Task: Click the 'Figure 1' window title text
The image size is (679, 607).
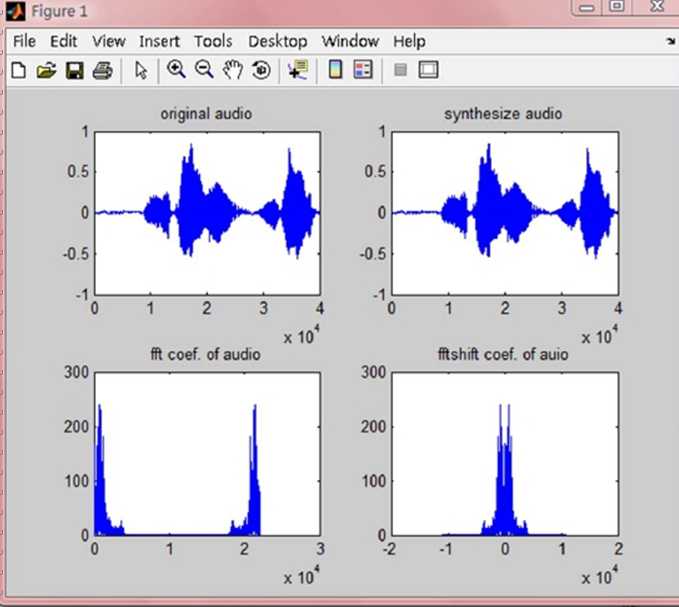Action: coord(59,11)
